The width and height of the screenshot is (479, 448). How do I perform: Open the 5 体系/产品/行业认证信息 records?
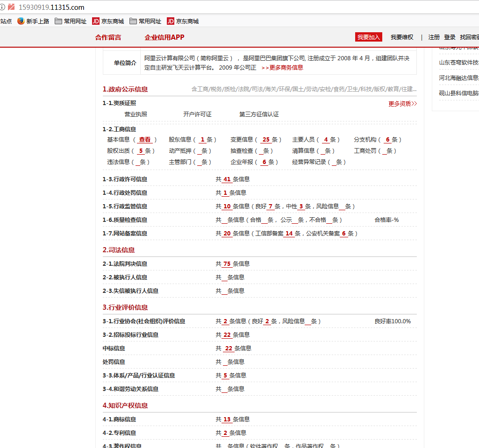[x=225, y=376]
